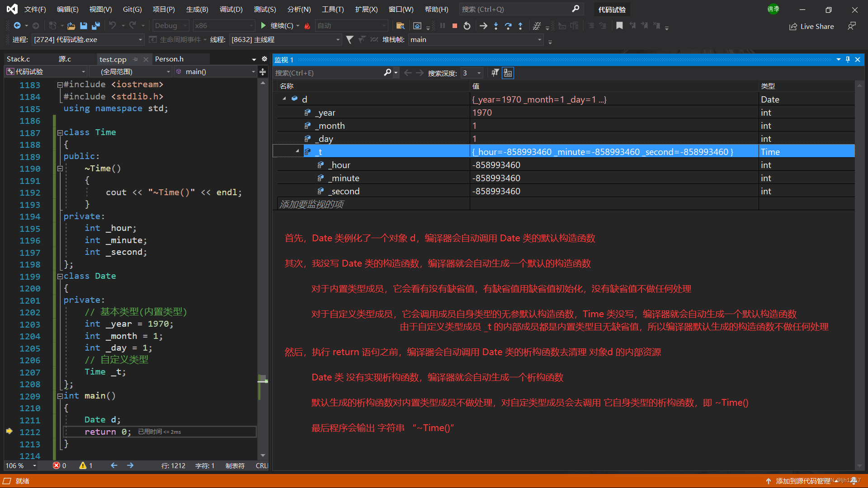Click the account avatar icon in the title bar
Screen dimensions: 868x488
(x=773, y=9)
